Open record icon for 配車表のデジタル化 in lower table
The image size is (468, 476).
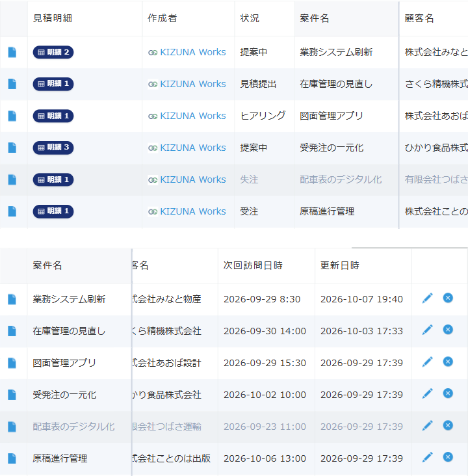click(12, 427)
